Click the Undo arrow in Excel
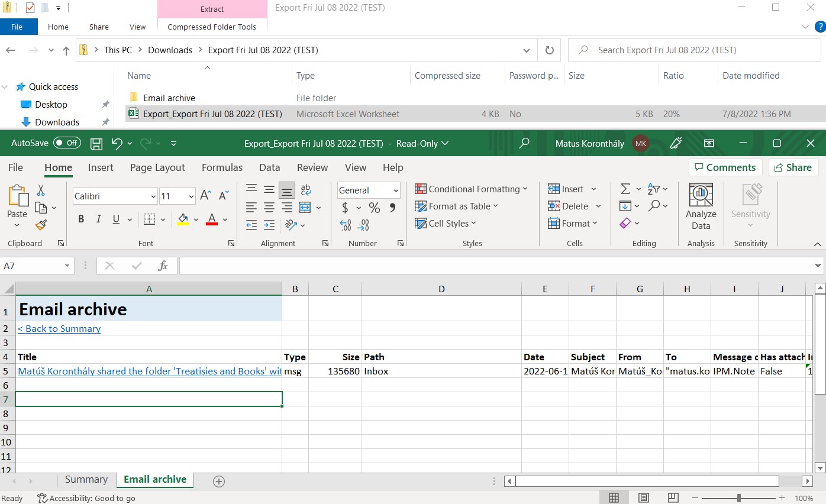The height and width of the screenshot is (504, 826). (x=117, y=143)
